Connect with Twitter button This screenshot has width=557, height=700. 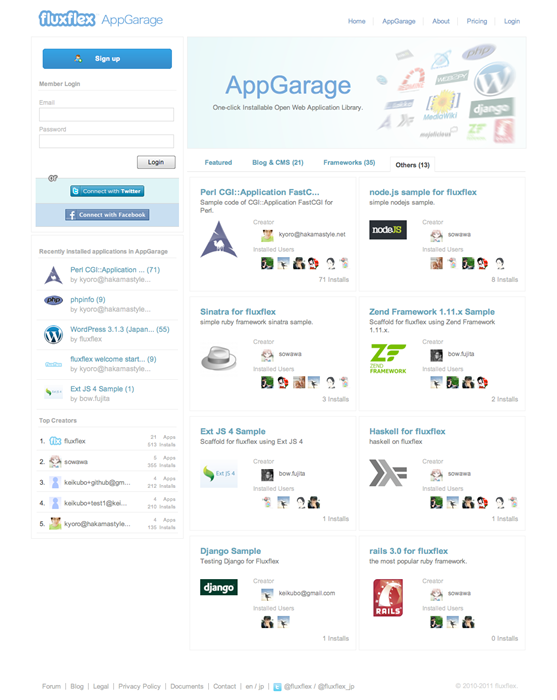[x=107, y=191]
